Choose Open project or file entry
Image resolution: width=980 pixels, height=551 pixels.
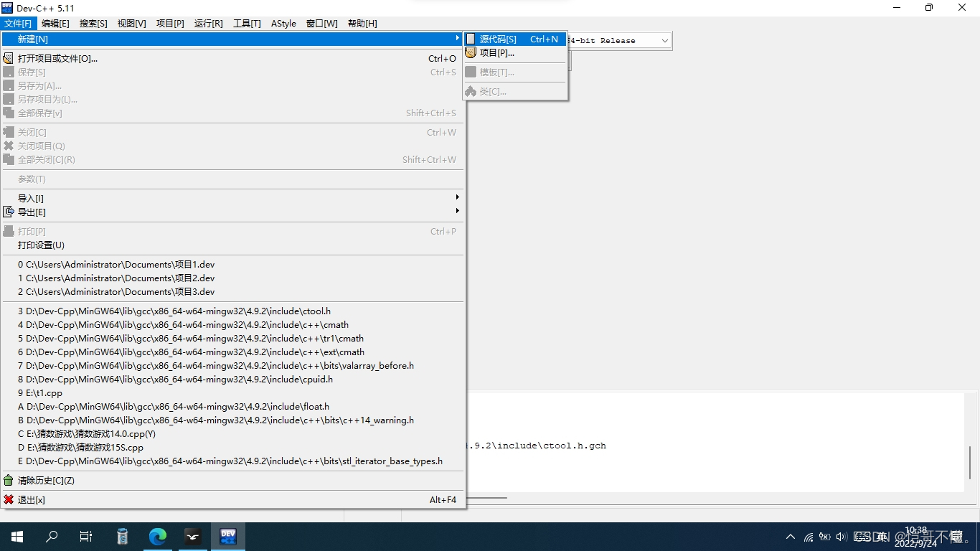coord(233,59)
